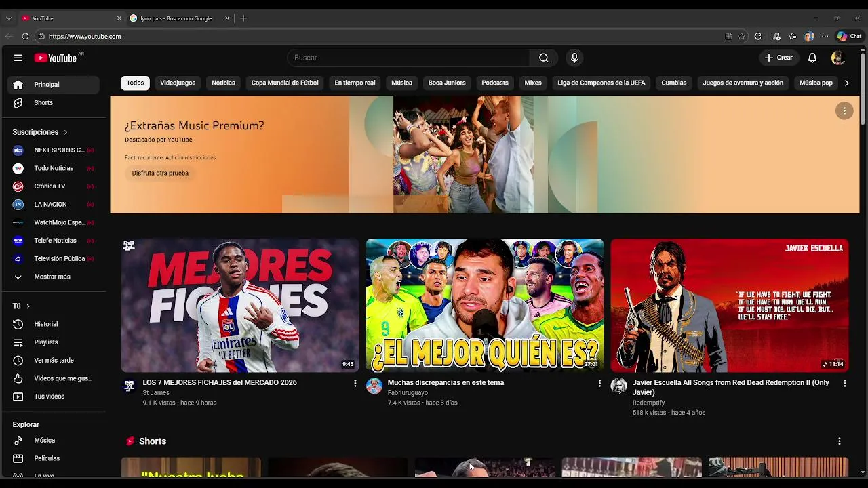Click the YouTube logo
This screenshot has width=868, height=488.
pyautogui.click(x=56, y=58)
